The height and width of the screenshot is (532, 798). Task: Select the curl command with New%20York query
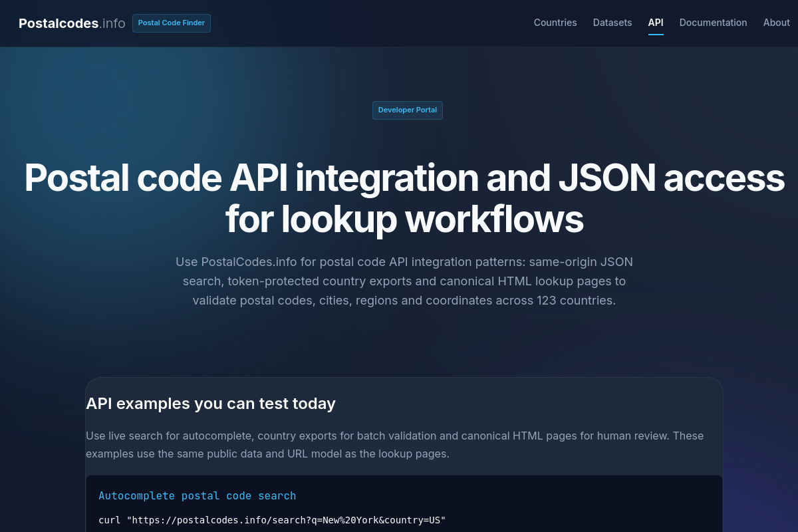pos(272,519)
